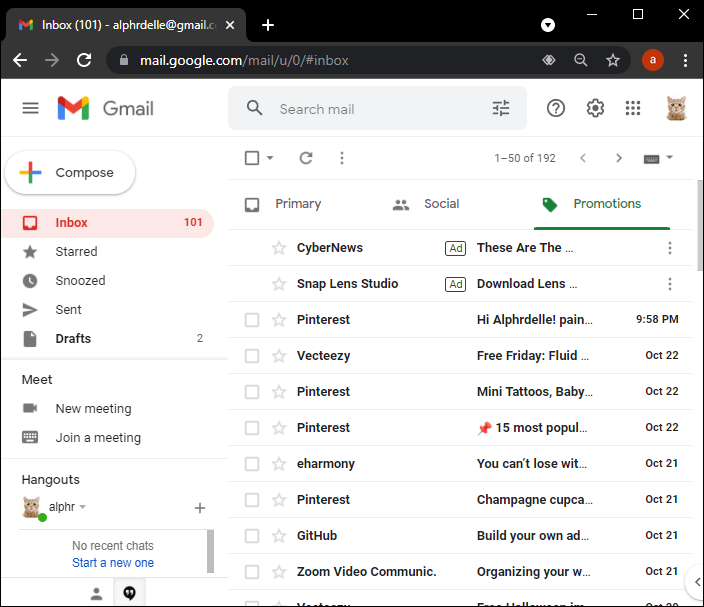Click the search options filter icon

tap(501, 109)
